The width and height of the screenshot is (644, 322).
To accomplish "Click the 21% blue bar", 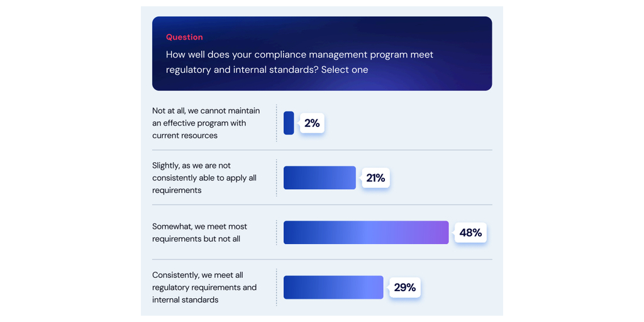I will (x=319, y=178).
